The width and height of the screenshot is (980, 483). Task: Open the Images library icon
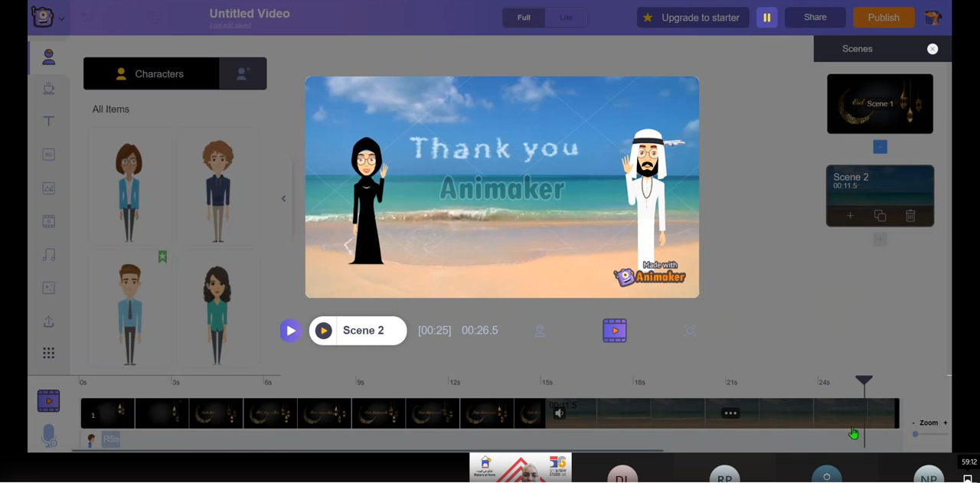click(x=49, y=188)
